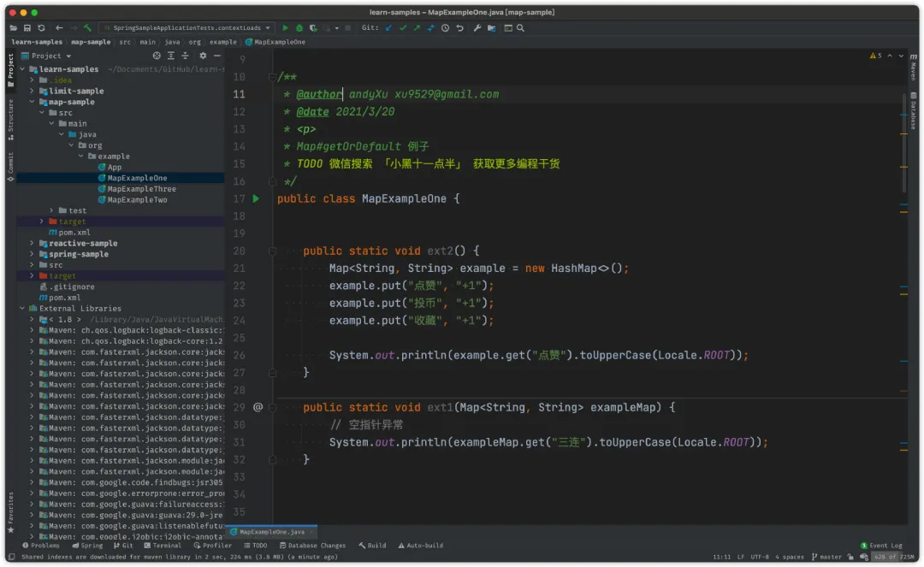Open search with the magnifier toolbar icon
Screen dimensions: 924x567
click(519, 28)
